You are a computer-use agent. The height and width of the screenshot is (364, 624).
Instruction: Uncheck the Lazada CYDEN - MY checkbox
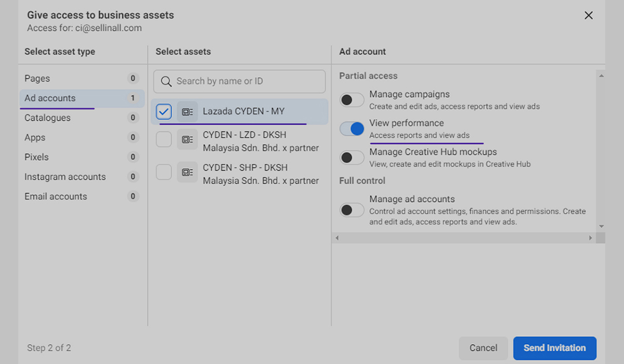point(164,112)
